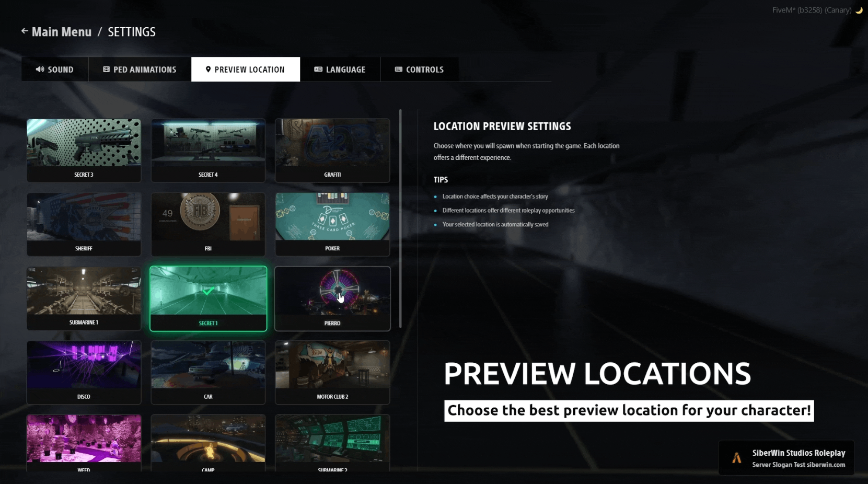Viewport: 868px width, 484px height.
Task: Select the Submarine 1 location
Action: [x=84, y=298]
